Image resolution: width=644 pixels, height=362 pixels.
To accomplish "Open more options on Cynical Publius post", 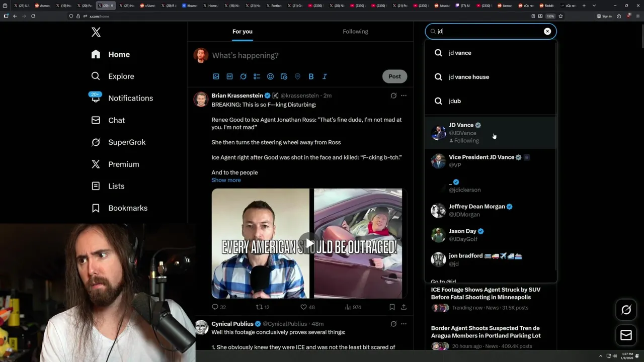I will 404,324.
